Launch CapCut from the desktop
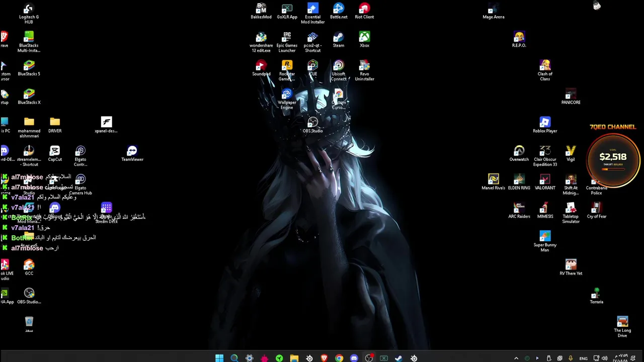644x362 pixels. coord(55,154)
